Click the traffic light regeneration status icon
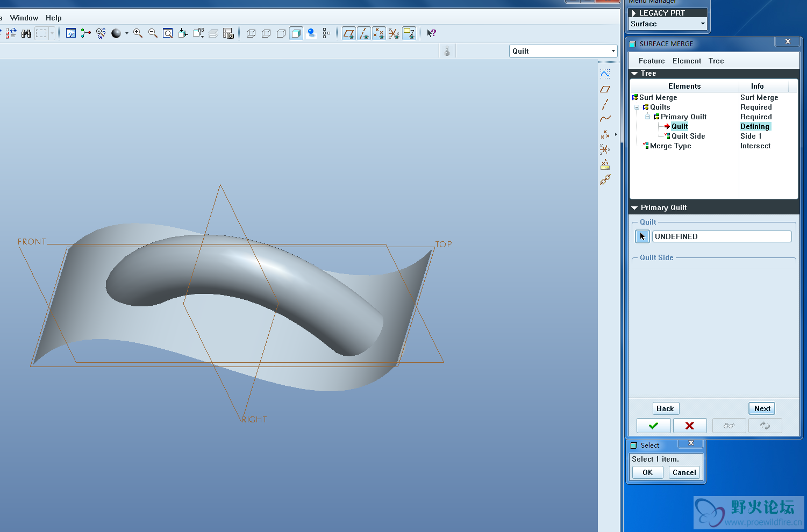Viewport: 807px width, 532px height. click(447, 51)
